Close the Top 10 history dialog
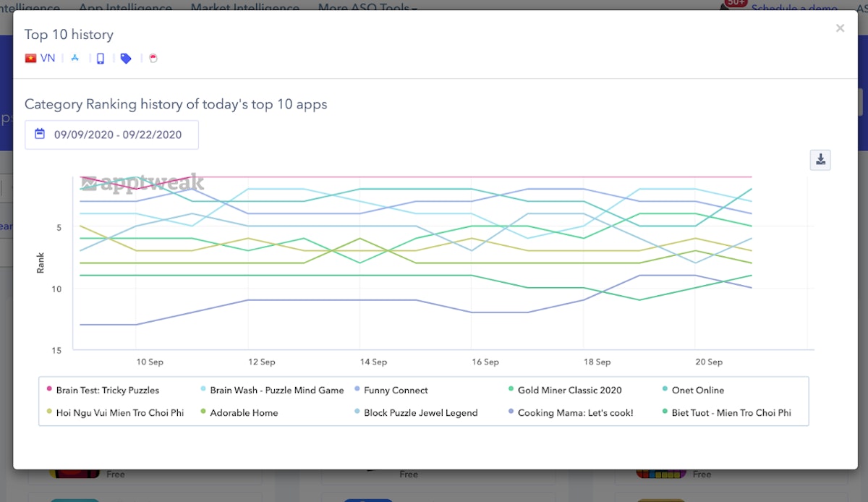 [840, 28]
